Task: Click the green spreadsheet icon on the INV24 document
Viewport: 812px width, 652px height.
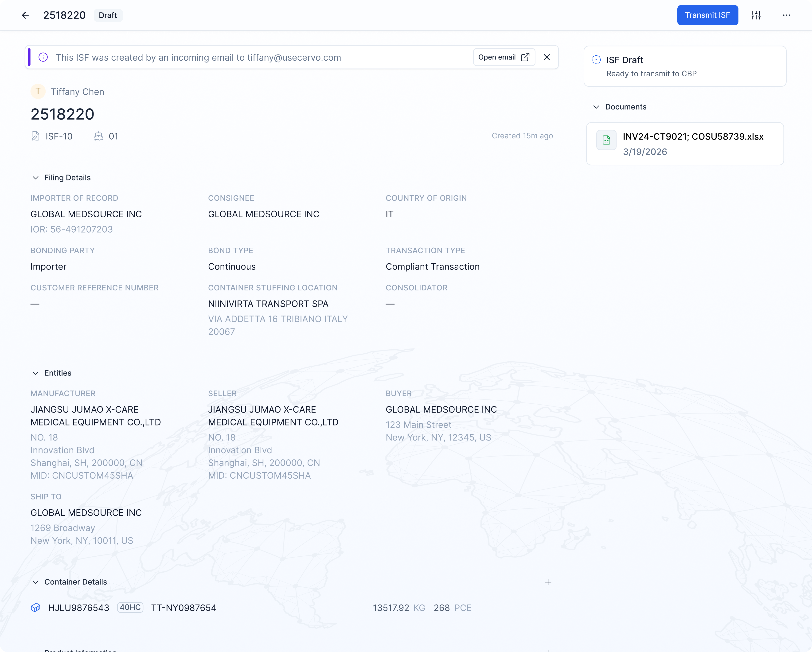Action: [606, 140]
